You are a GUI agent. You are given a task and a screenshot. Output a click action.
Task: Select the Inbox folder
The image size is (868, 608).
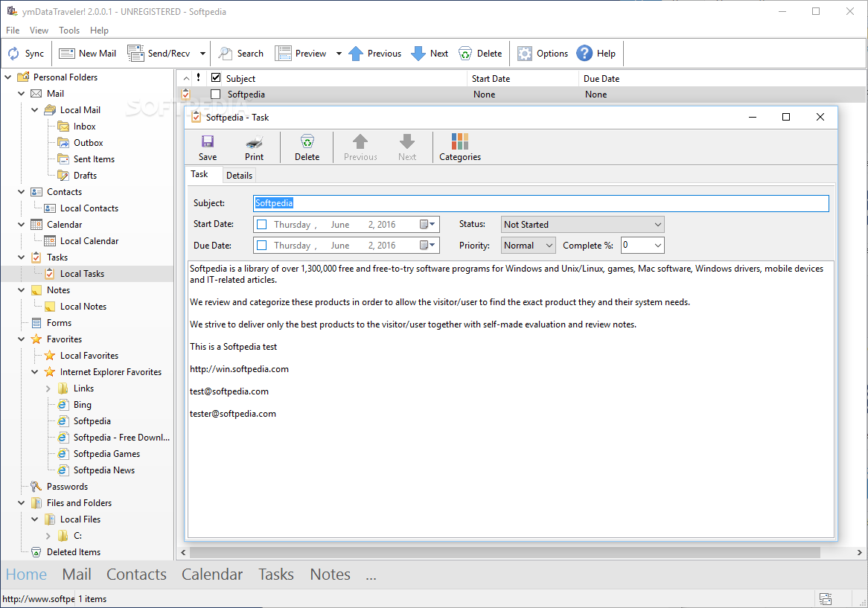tap(84, 127)
